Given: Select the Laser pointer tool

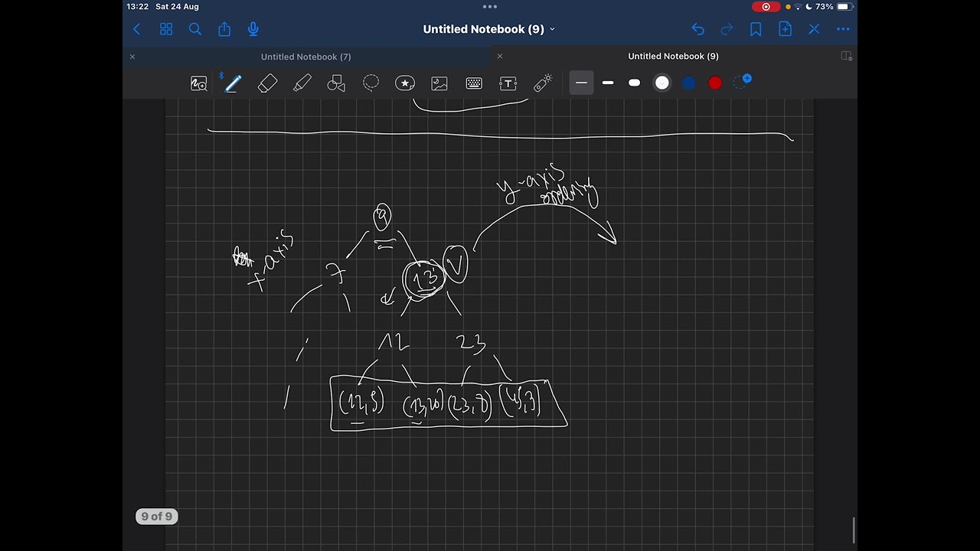Looking at the screenshot, I should (x=543, y=83).
